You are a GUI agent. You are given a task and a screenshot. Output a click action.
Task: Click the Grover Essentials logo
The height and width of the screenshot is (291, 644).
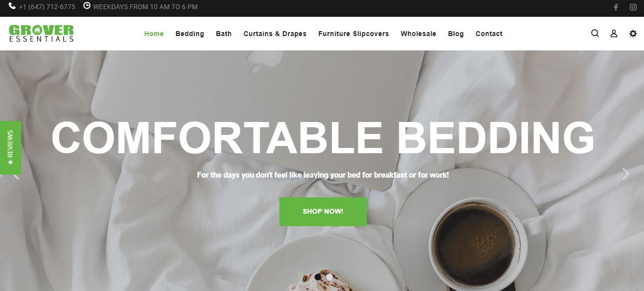[x=41, y=33]
